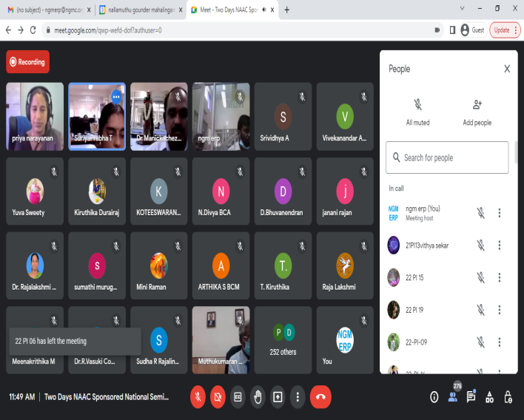Click Add people in People panel
Viewport: 524px width, 420px height.
(477, 112)
